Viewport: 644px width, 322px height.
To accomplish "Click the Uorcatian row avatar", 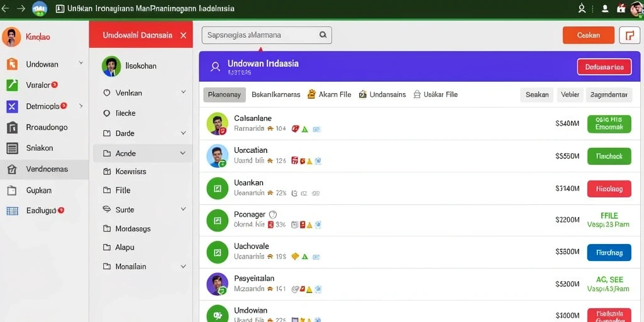I will pyautogui.click(x=218, y=156).
